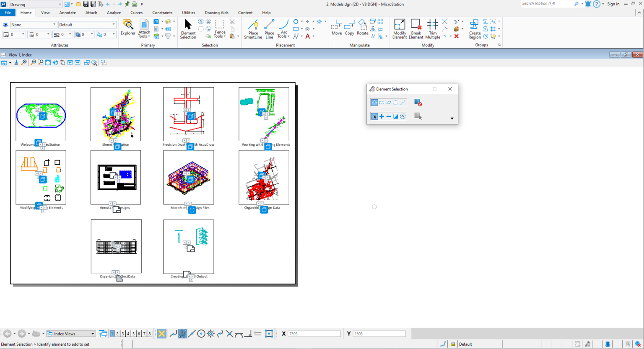644x349 pixels.
Task: Open the Index Views view group dropdown
Action: (71, 334)
